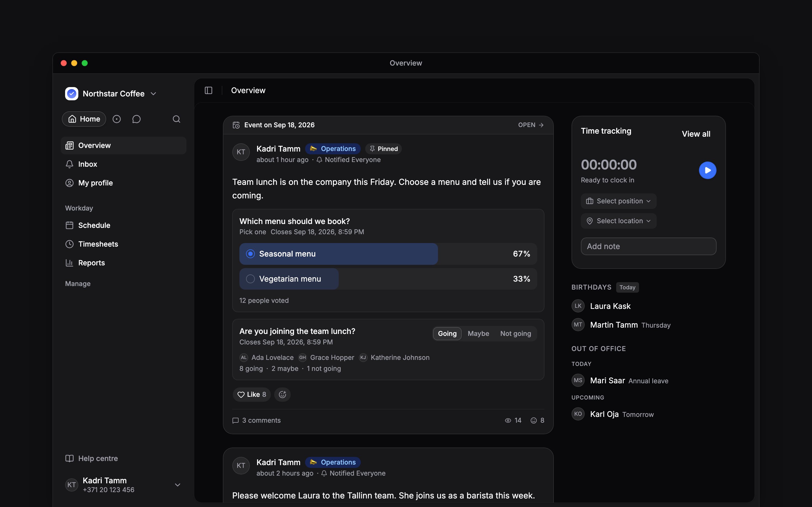Click the Add note input field
This screenshot has width=812, height=507.
648,246
